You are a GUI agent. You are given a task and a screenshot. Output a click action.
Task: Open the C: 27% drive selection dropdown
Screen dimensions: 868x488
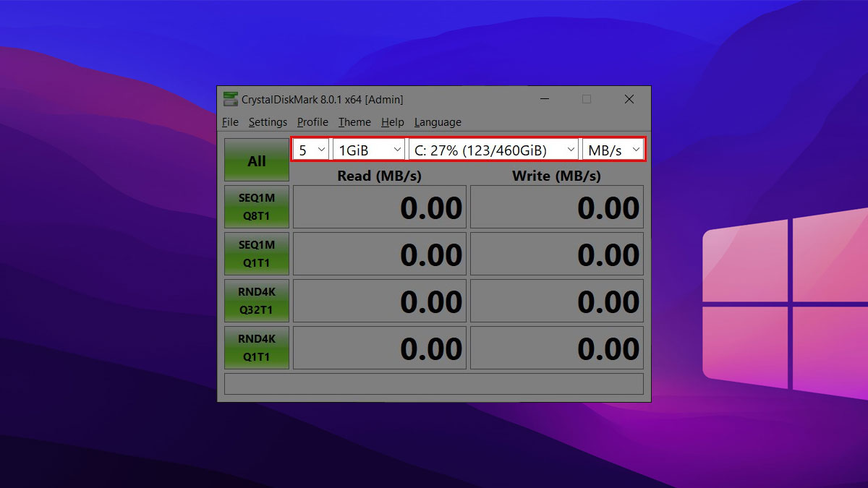pos(494,150)
